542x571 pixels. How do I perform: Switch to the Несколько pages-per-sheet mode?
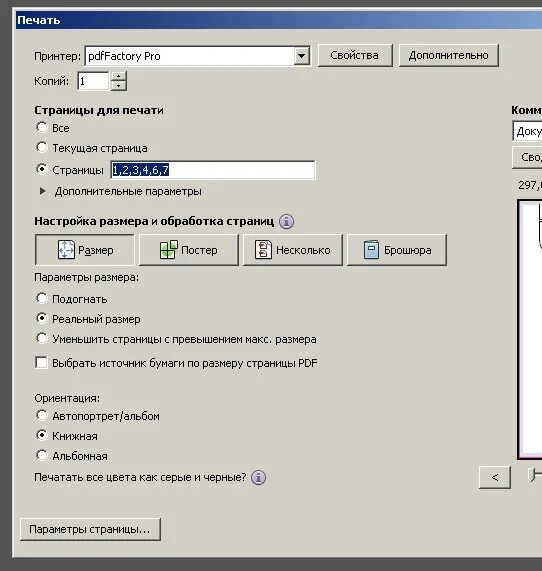[292, 250]
